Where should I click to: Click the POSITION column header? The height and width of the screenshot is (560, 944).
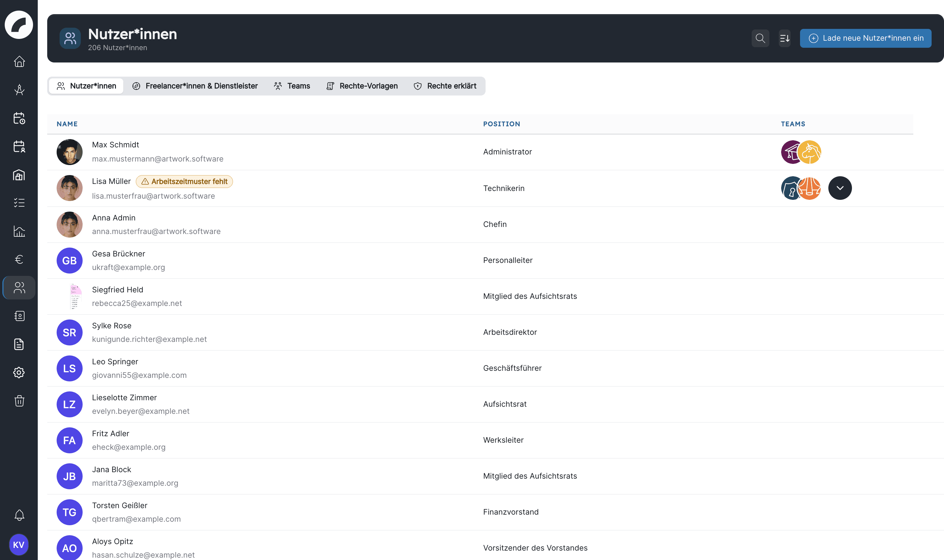tap(501, 124)
